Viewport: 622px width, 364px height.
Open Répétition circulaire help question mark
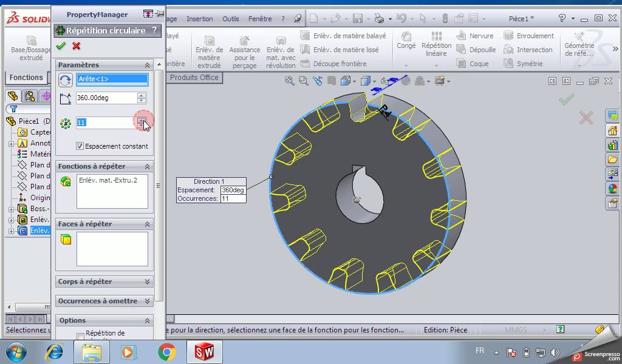155,30
